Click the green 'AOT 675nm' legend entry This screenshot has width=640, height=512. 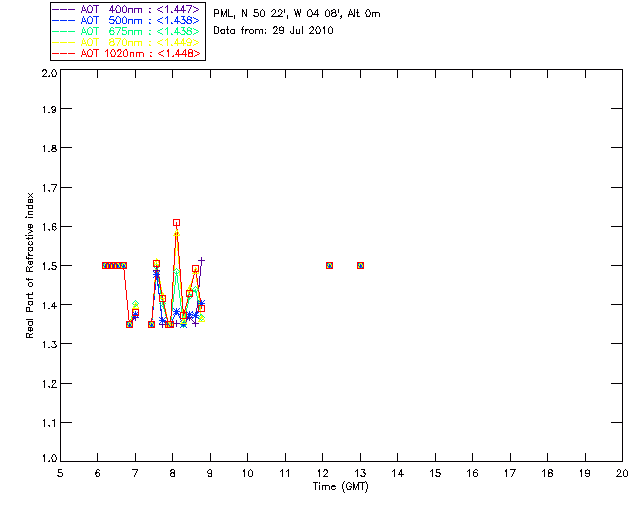point(126,31)
